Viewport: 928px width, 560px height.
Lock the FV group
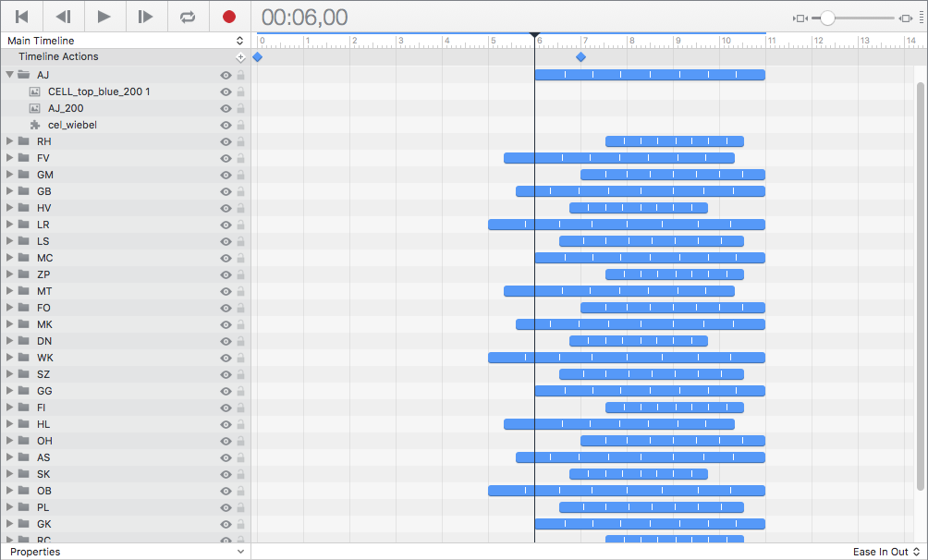pos(241,158)
